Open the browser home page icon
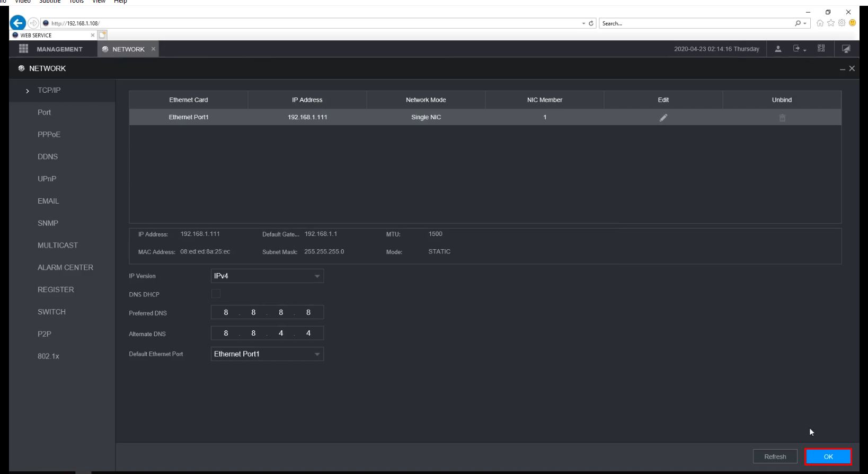Viewport: 868px width, 474px height. coord(820,23)
